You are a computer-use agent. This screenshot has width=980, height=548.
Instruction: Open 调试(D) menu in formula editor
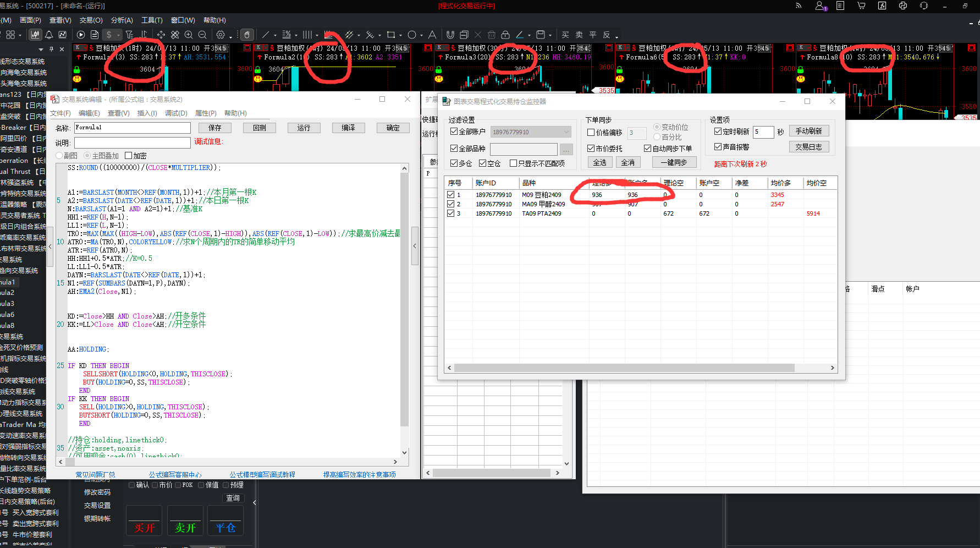coord(176,113)
